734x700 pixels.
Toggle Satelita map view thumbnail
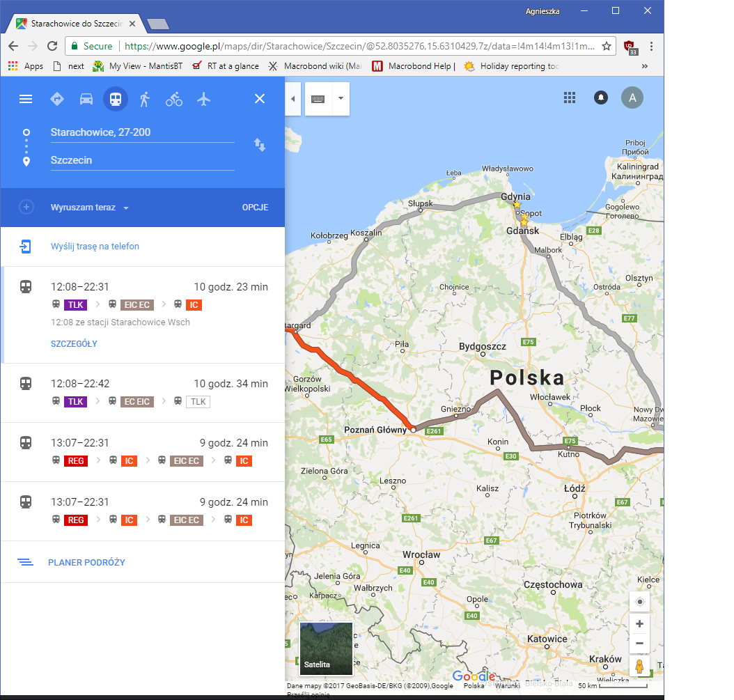pos(326,649)
